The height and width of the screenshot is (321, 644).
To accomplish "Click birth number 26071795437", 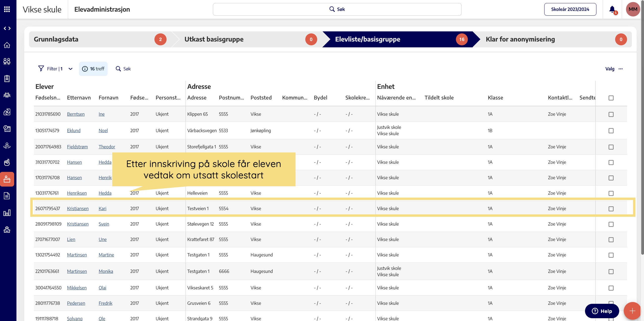I will (48, 208).
